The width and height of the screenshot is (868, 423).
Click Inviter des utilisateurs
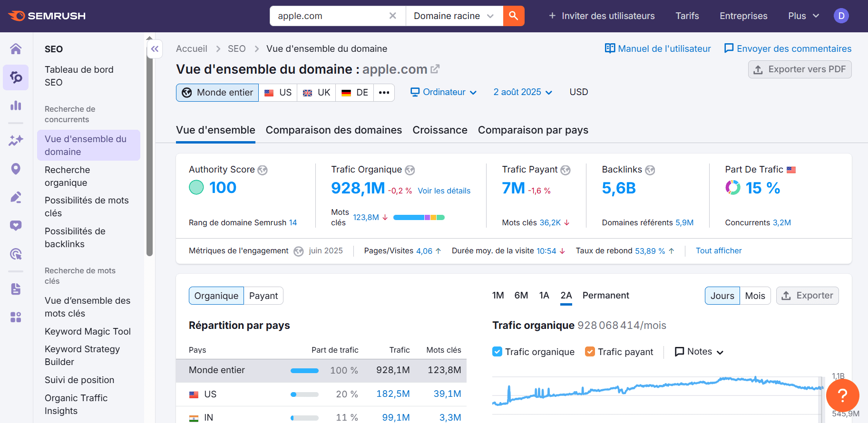pyautogui.click(x=602, y=16)
